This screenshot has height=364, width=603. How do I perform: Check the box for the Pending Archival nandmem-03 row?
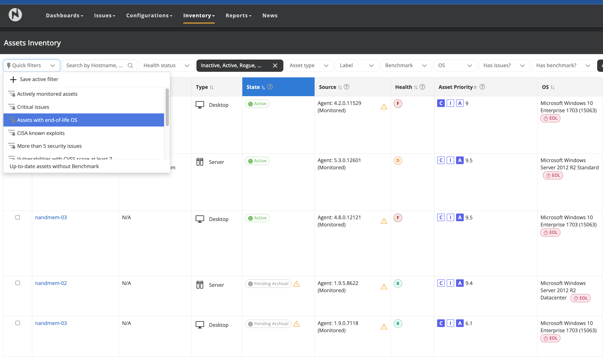(x=18, y=323)
